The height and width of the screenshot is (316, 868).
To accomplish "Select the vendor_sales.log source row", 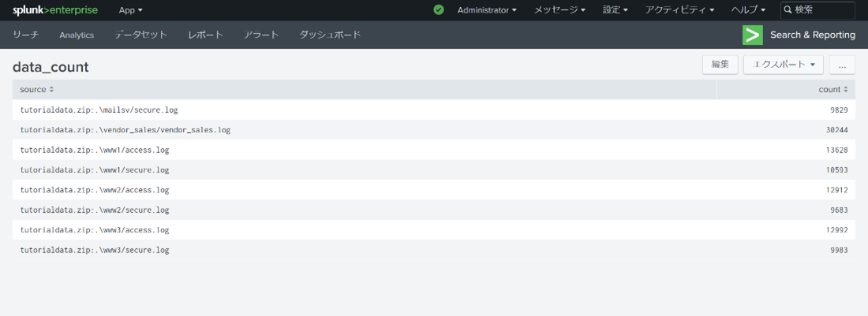I will 125,130.
